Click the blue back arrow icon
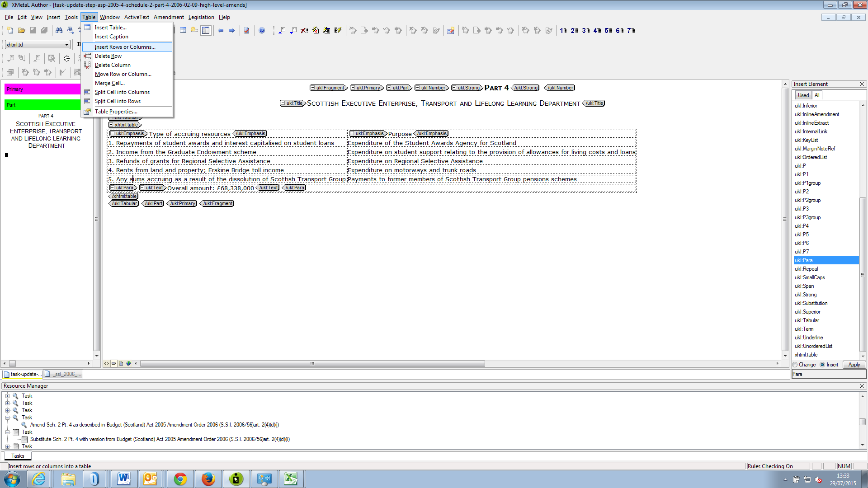The height and width of the screenshot is (488, 868). click(221, 30)
